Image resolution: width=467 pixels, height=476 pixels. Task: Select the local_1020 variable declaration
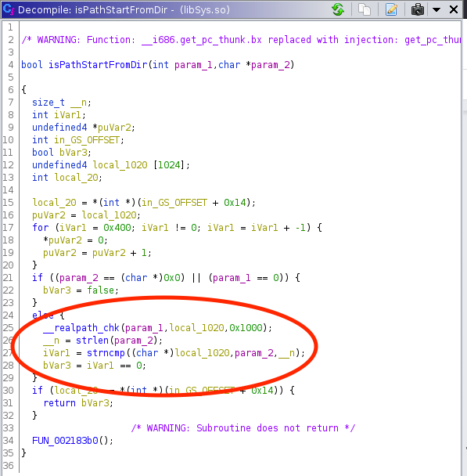click(120, 165)
